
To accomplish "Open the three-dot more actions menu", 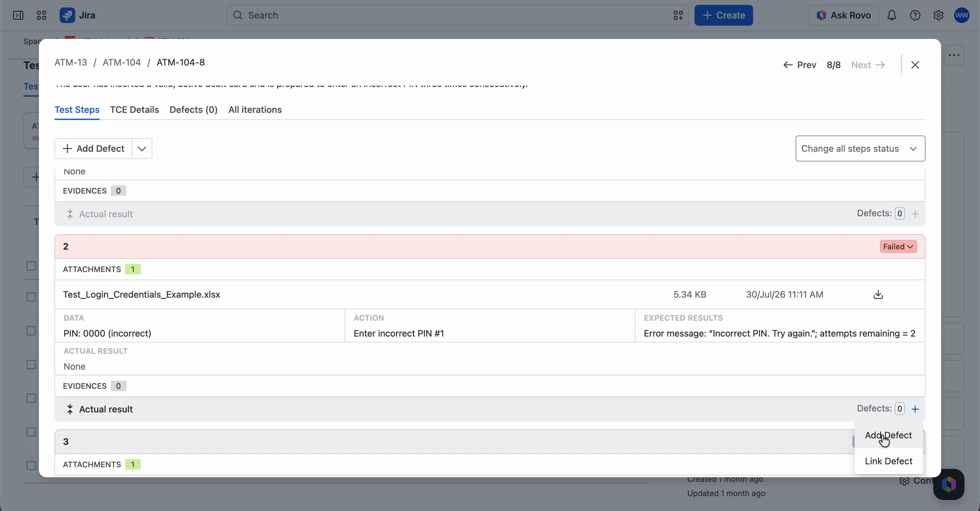I will [954, 55].
